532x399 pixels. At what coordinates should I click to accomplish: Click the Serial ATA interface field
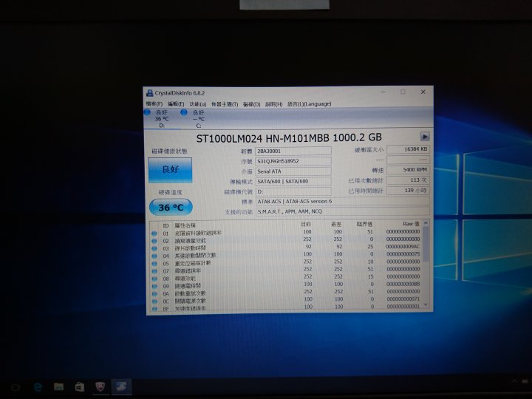click(x=293, y=171)
